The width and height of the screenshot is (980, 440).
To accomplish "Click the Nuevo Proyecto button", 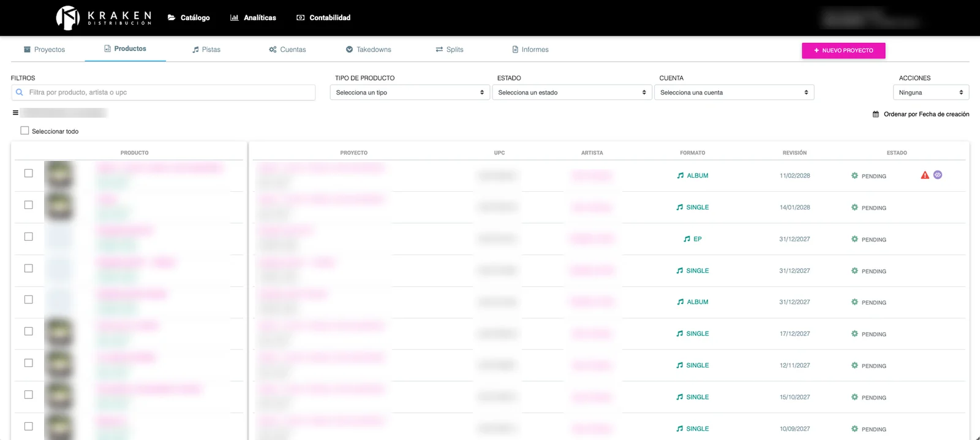I will [x=843, y=50].
